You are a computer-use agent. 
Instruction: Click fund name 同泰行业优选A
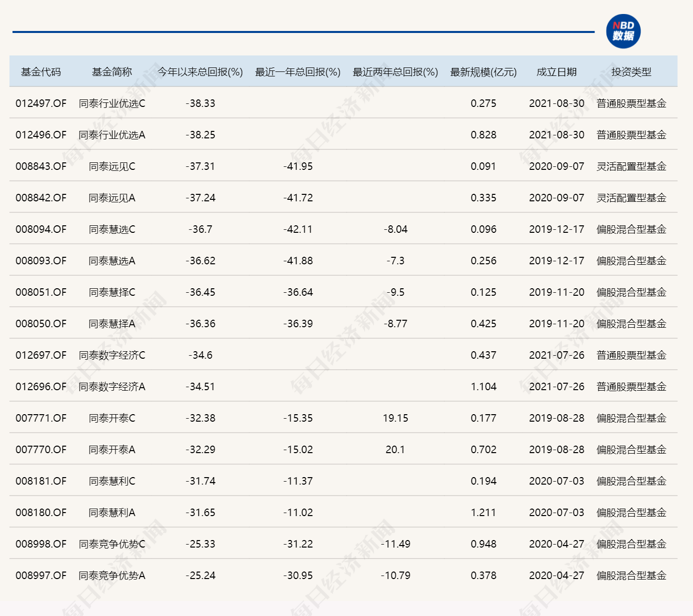coord(112,135)
